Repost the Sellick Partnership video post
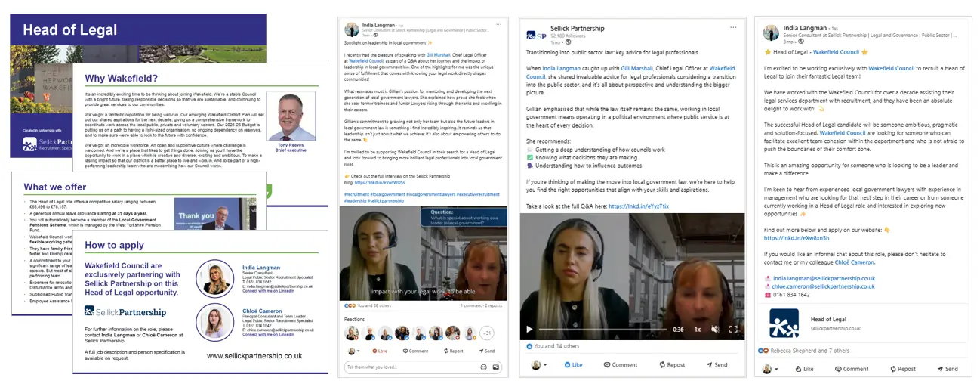 671,364
